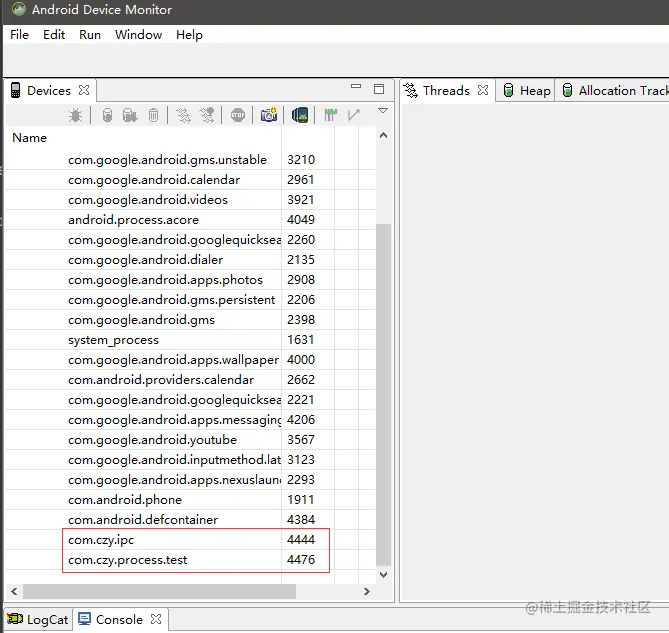This screenshot has width=669, height=633.
Task: Click the process list scroll up arrow
Action: 383,136
